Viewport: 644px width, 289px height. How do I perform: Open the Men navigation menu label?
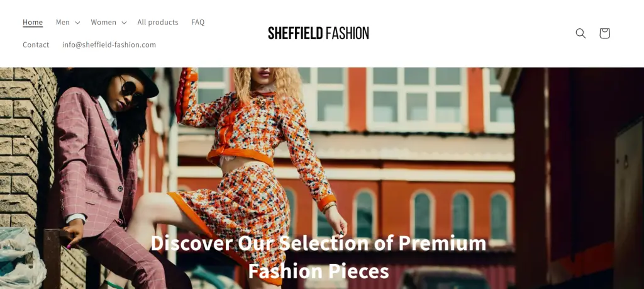(63, 22)
